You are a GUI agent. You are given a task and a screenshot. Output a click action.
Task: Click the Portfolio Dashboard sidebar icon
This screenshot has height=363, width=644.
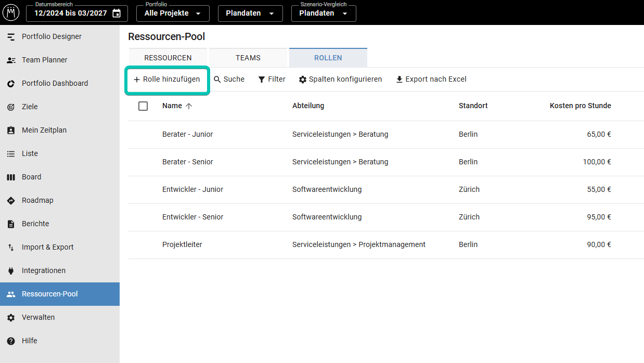(11, 84)
